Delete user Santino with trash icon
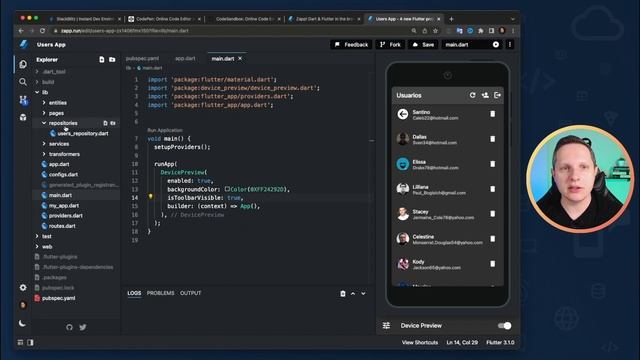The image size is (640, 360). pos(493,114)
